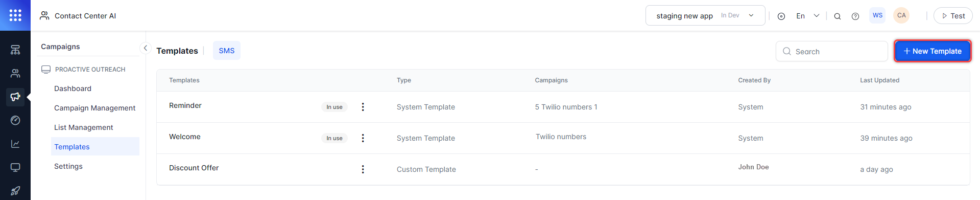Open the En language dropdown
Image resolution: width=980 pixels, height=200 pixels.
807,16
